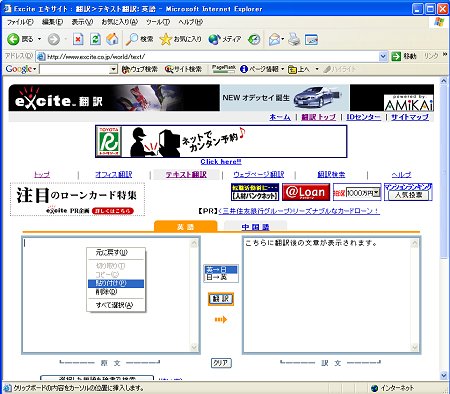
Task: Click the Google toolbar search input field
Action: point(75,69)
